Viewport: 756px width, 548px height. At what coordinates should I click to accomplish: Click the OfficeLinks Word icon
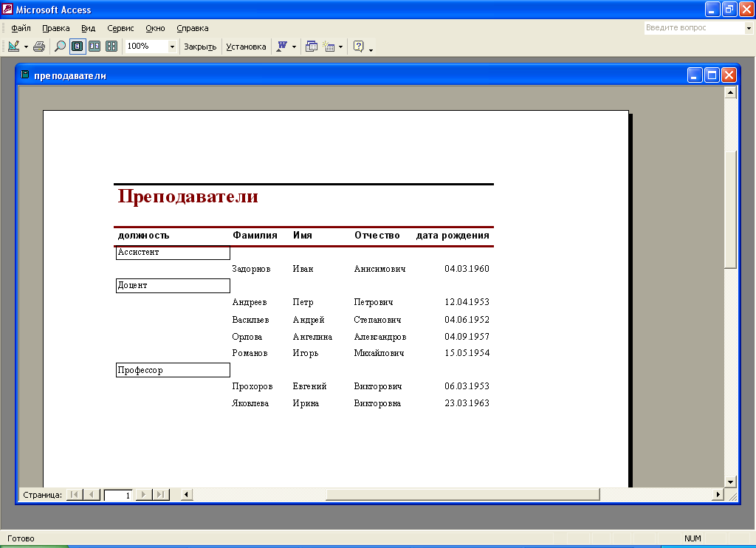tap(281, 47)
